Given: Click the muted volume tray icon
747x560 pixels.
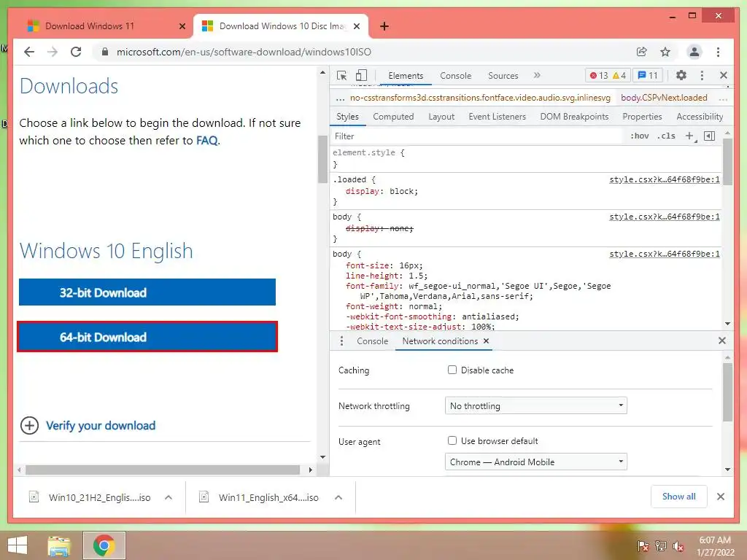Looking at the screenshot, I should click(678, 546).
